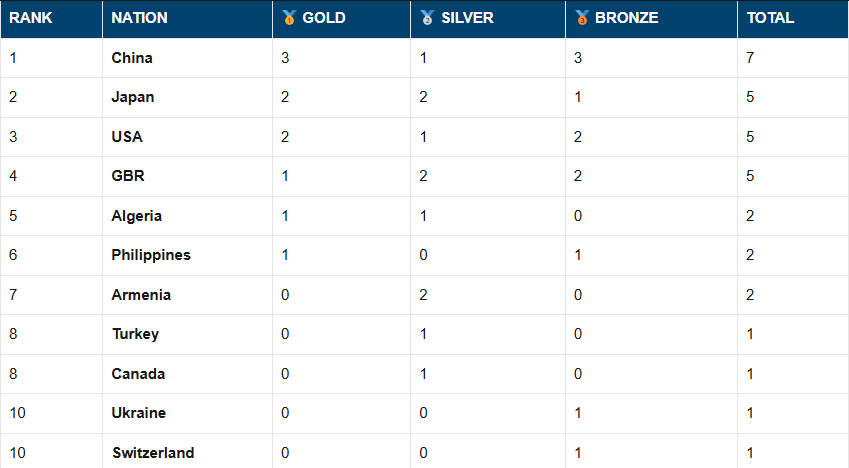
Task: Click the USA nation name
Action: (x=127, y=137)
